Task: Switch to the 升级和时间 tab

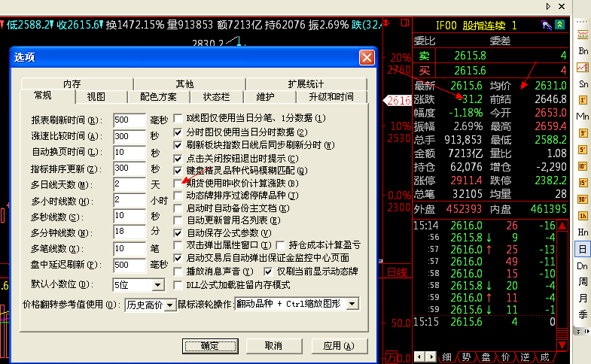Action: pyautogui.click(x=331, y=97)
